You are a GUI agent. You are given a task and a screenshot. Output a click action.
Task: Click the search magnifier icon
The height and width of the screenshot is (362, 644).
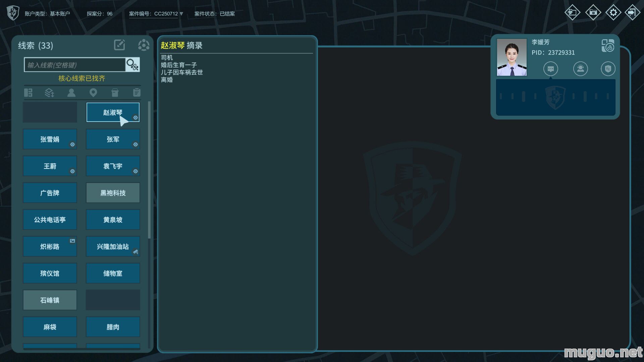coord(132,64)
